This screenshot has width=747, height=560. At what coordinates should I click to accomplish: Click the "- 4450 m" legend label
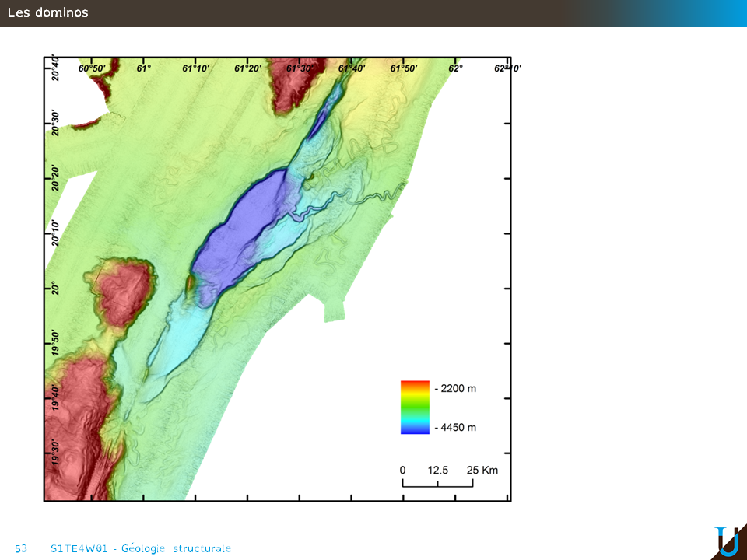pyautogui.click(x=455, y=427)
